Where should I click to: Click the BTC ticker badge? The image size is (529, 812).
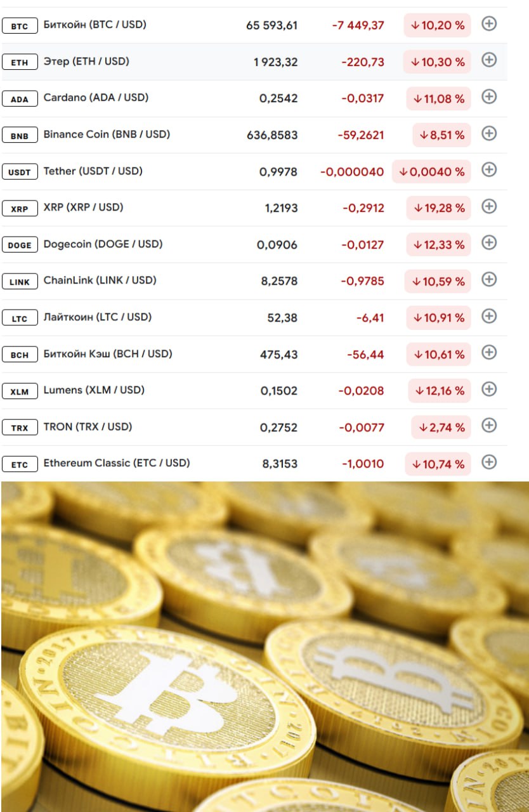[x=20, y=26]
